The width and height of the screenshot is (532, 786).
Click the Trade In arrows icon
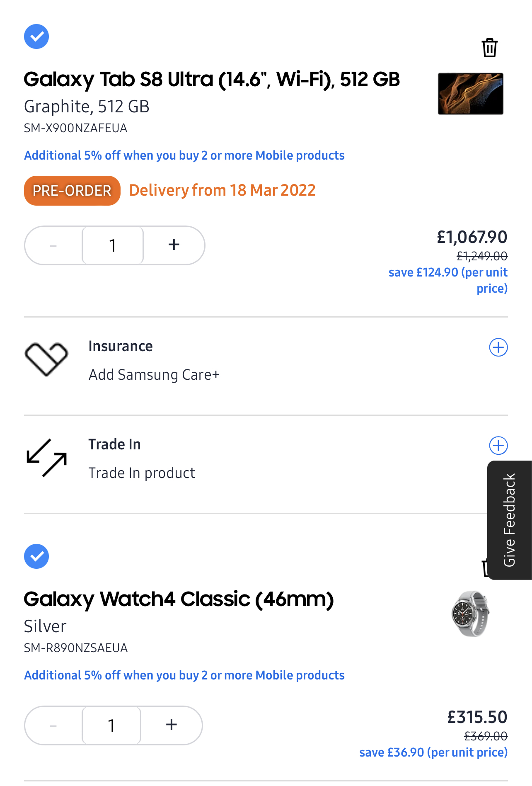coord(46,458)
